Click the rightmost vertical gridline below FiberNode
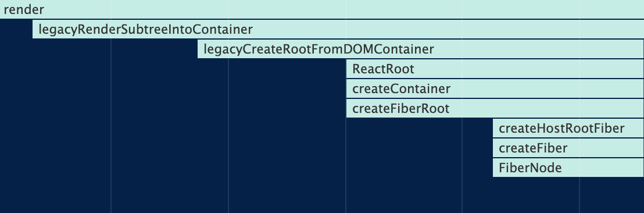 tap(579, 195)
